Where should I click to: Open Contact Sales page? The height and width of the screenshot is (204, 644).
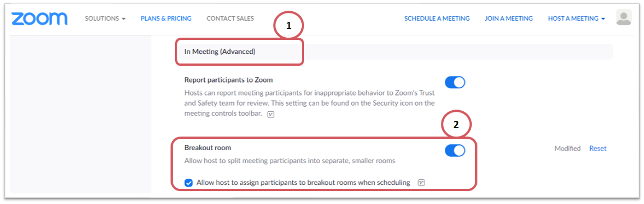click(230, 19)
